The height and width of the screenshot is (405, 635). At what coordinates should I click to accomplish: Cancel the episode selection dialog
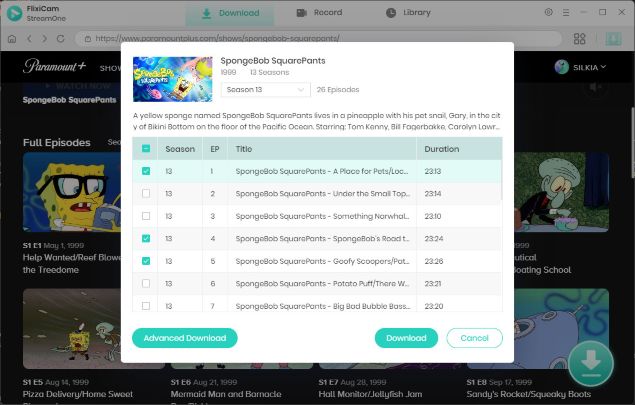point(474,338)
